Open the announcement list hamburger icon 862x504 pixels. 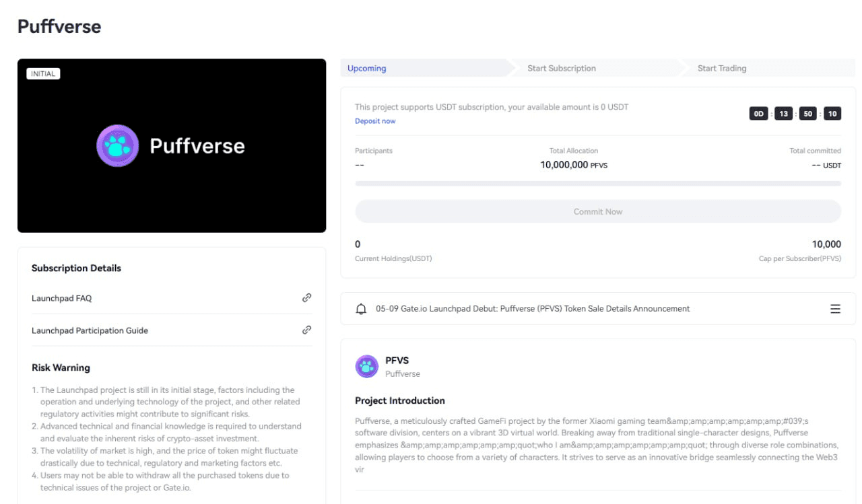835,309
